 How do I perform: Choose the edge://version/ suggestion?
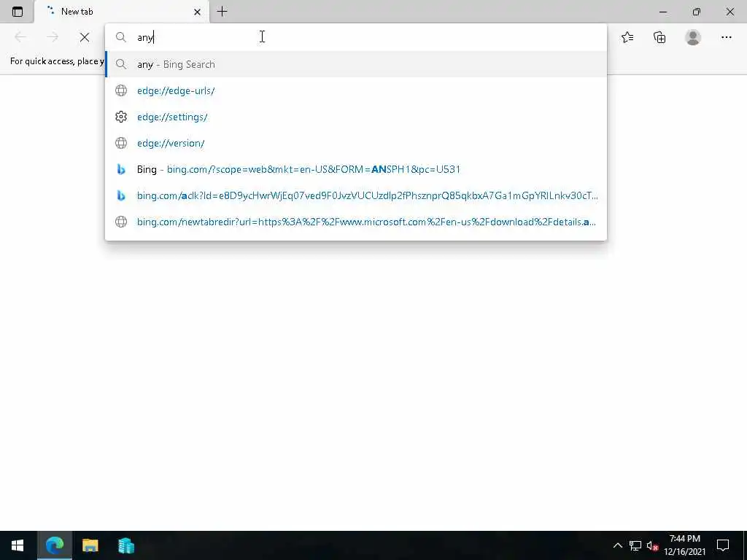(x=356, y=143)
